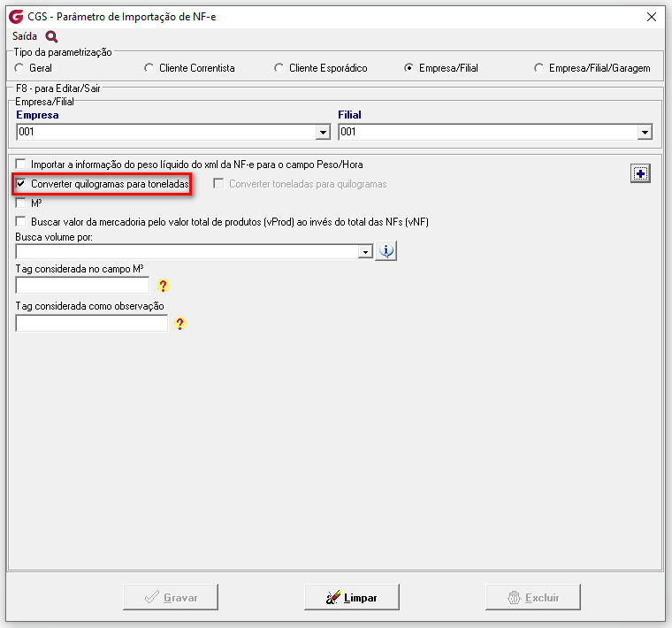Click the blue plus expand button
Image resolution: width=672 pixels, height=628 pixels.
point(640,173)
